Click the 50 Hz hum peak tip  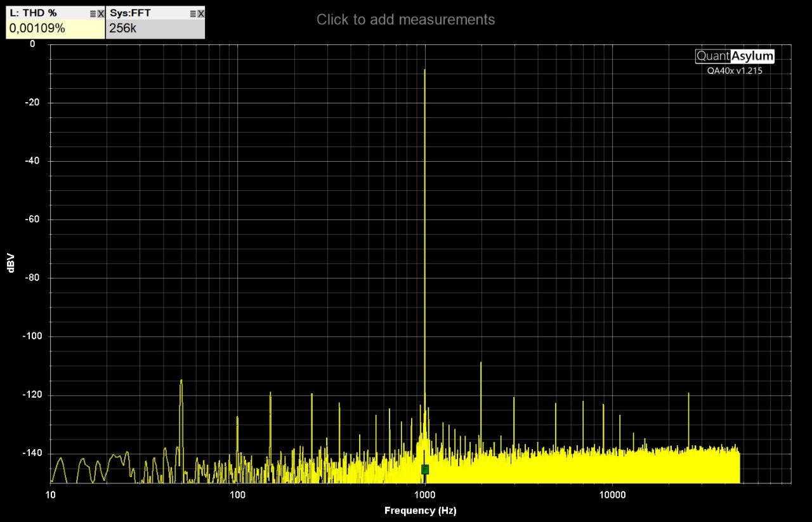181,381
